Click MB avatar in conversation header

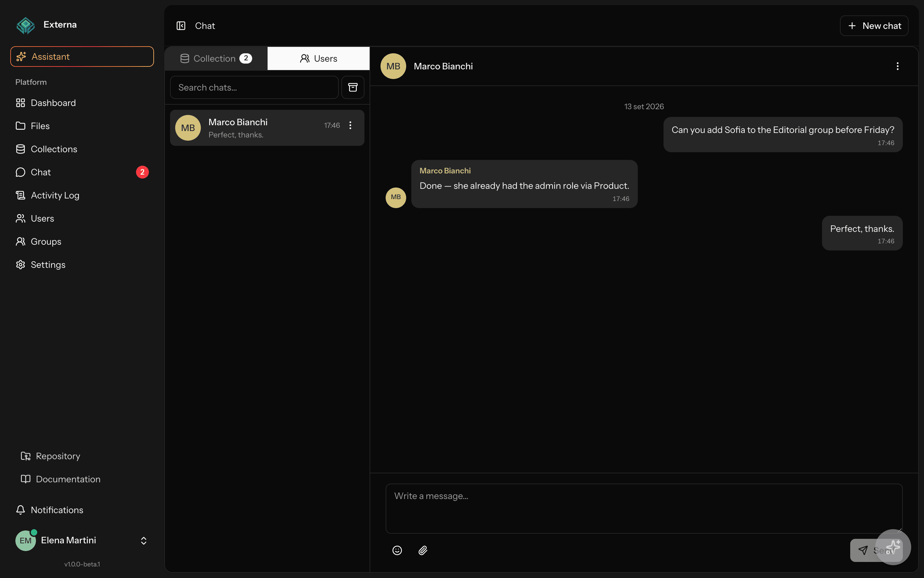393,66
